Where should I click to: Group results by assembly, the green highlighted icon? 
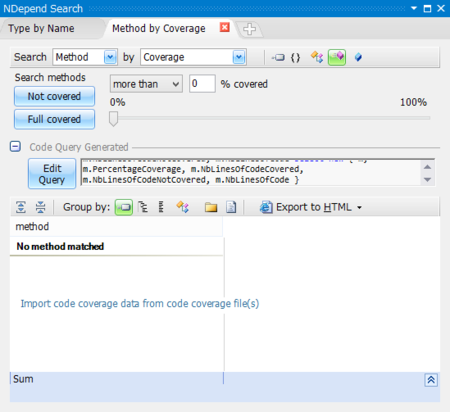(124, 207)
